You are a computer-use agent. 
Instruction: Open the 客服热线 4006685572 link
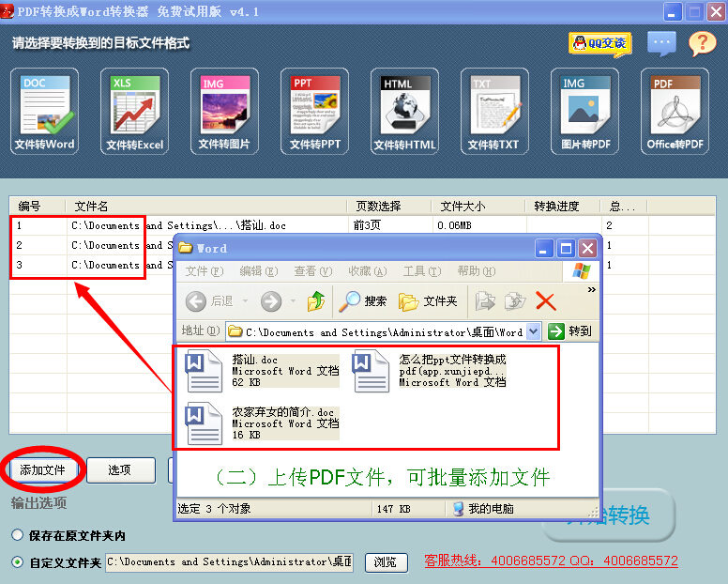[x=551, y=561]
